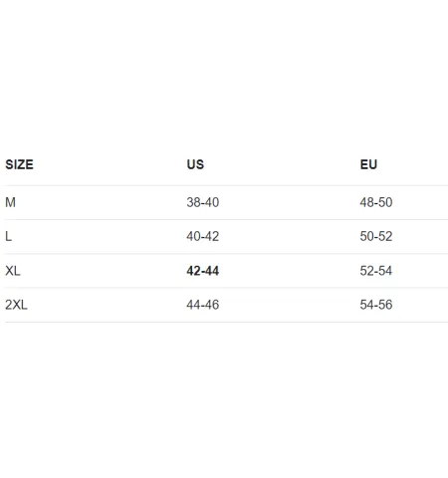Click EU size 52-54 cell
The image size is (448, 478).
click(376, 271)
